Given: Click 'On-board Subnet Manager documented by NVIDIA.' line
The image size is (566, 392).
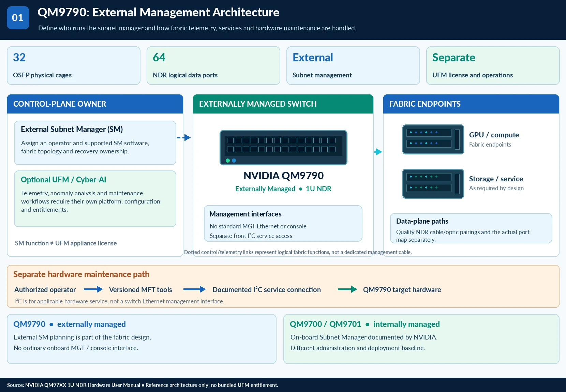Looking at the screenshot, I should (x=364, y=337).
